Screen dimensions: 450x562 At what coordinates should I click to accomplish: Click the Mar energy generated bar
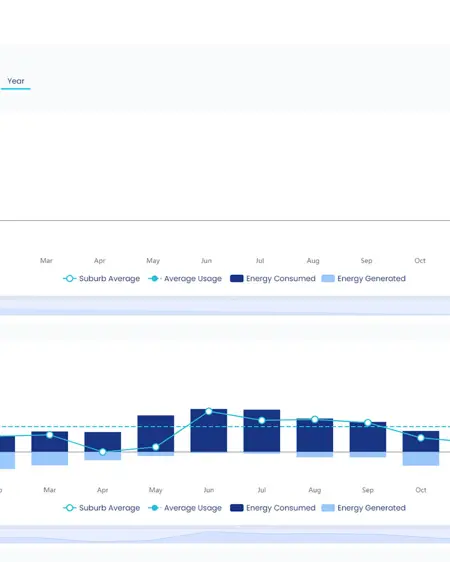tap(50, 458)
